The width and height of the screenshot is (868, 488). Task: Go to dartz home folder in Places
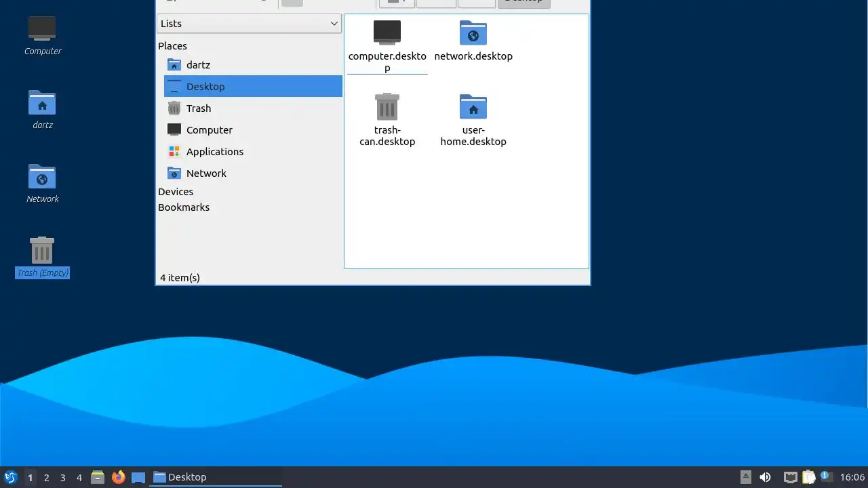(253, 65)
